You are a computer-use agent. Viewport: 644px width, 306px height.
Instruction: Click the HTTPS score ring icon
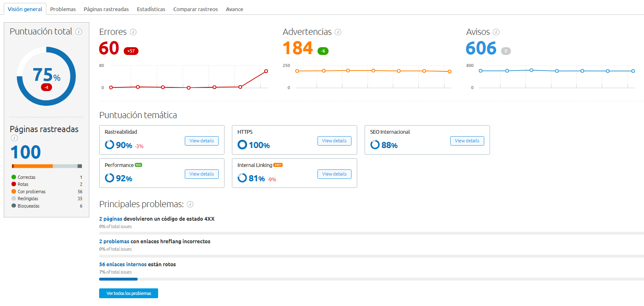242,145
